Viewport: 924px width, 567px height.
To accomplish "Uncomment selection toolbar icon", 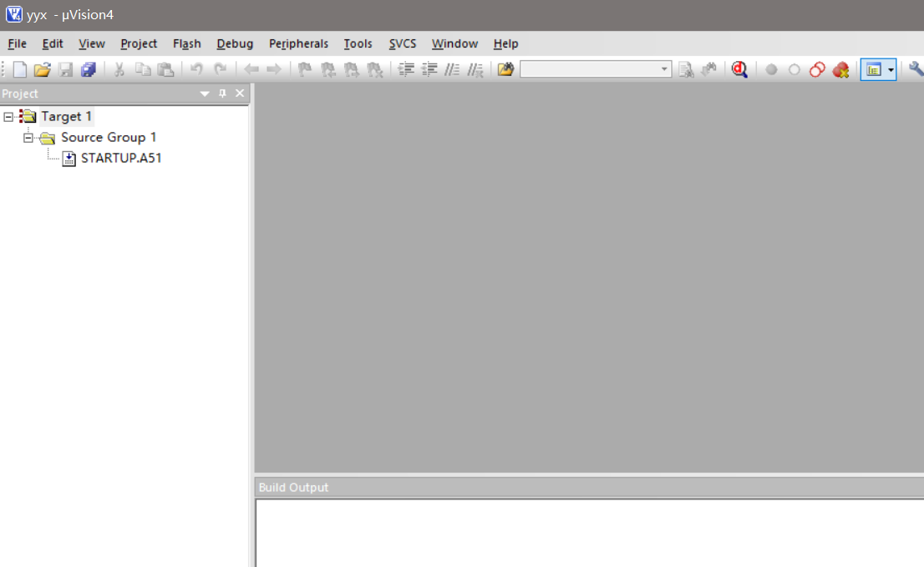I will [475, 69].
